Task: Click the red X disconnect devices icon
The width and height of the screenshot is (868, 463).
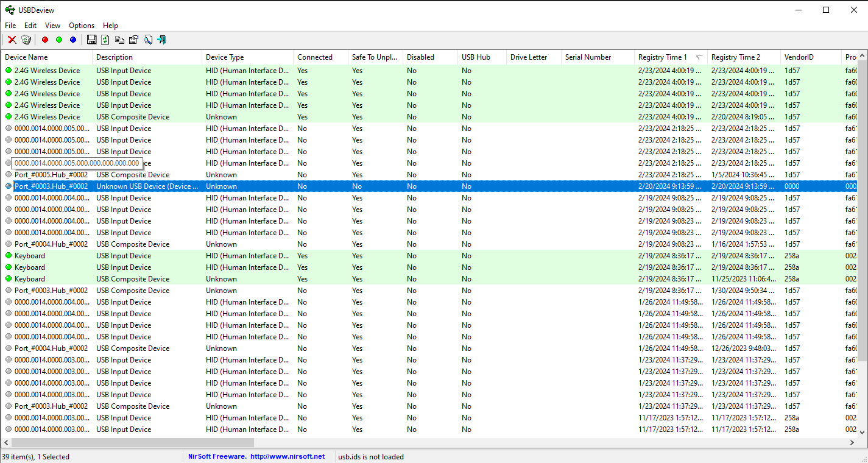Action: click(x=12, y=40)
